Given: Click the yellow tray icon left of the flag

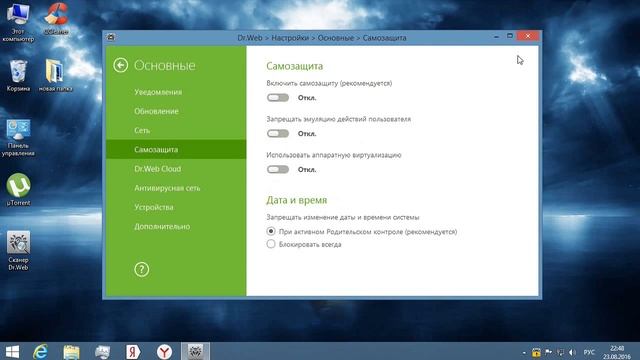Looking at the screenshot, I should coord(536,352).
